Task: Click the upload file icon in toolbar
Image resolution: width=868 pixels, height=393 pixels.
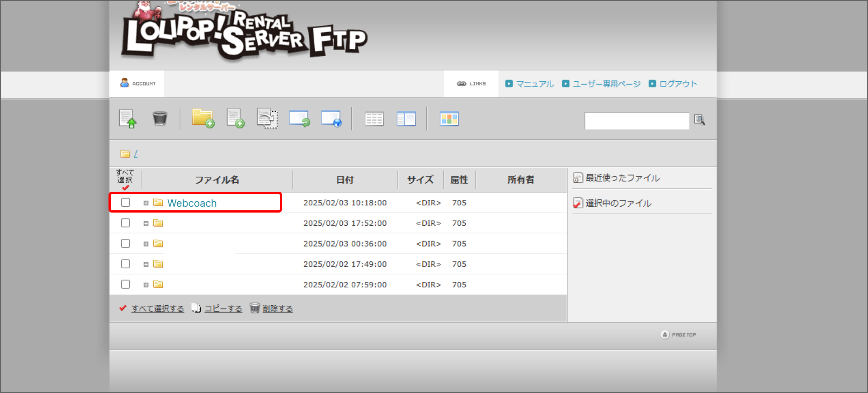Action: [127, 119]
